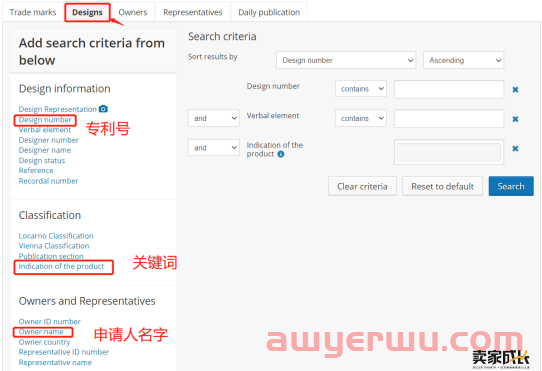Open the Sort results by Design number dropdown
Image resolution: width=542 pixels, height=371 pixels.
coord(346,60)
